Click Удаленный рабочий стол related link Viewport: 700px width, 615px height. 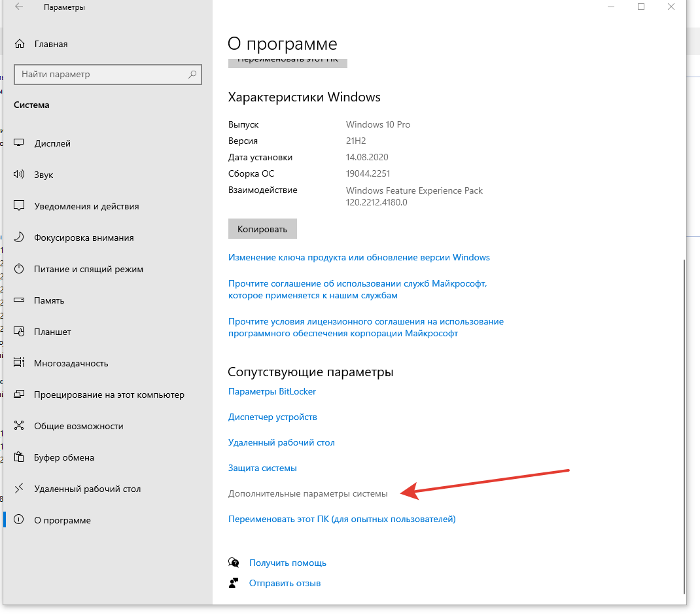tap(281, 442)
